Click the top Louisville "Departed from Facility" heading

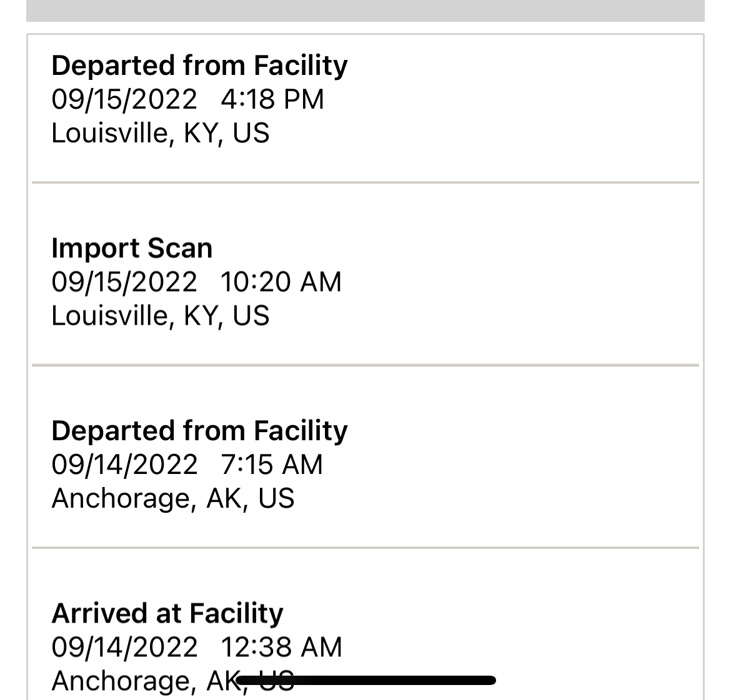pos(199,66)
